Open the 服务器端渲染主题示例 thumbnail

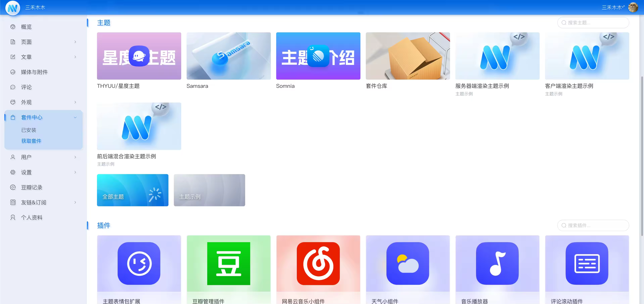[497, 56]
